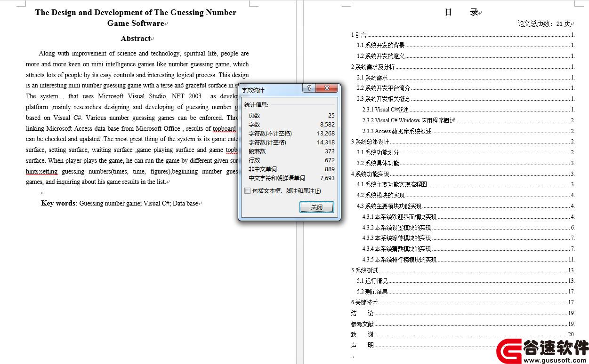The image size is (589, 364).
Task: Open TOC entry 3.1 系统功能划分
Action: tap(466, 152)
